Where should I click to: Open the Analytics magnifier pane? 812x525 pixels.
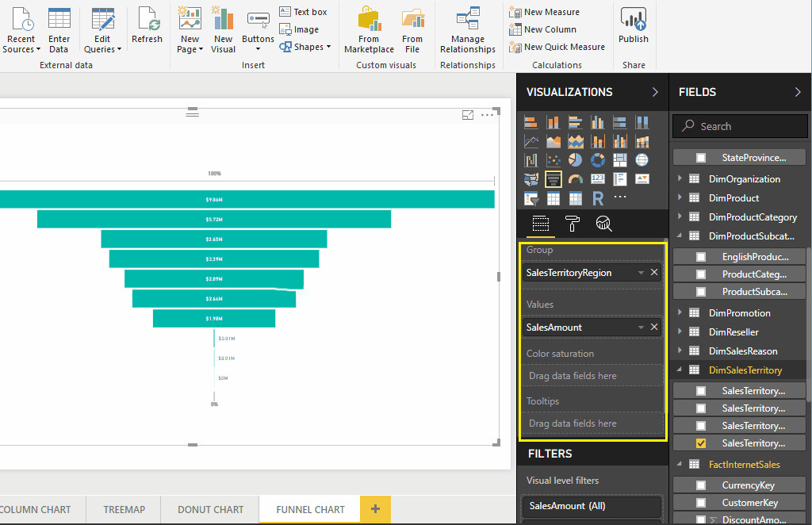pyautogui.click(x=603, y=224)
